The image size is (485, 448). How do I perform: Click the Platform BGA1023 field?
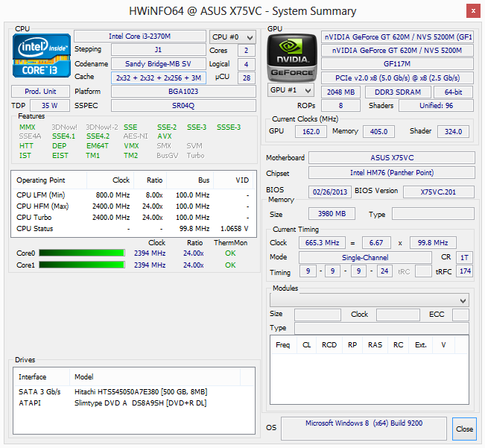(x=183, y=91)
